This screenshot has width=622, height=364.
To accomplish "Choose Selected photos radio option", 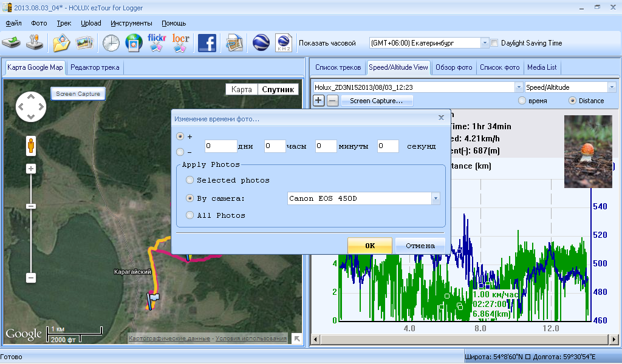I will point(190,180).
